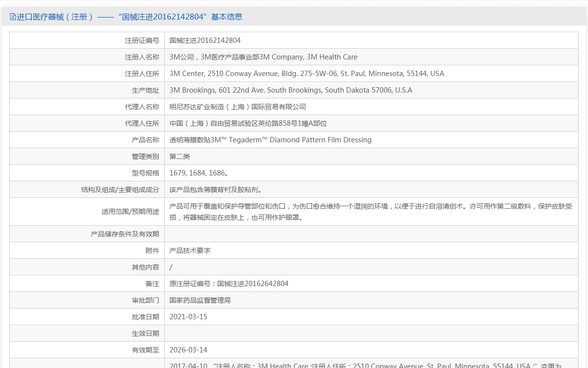Image resolution: width=588 pixels, height=368 pixels.
Task: Click the attachment value 产品技术要求
Action: pyautogui.click(x=190, y=251)
